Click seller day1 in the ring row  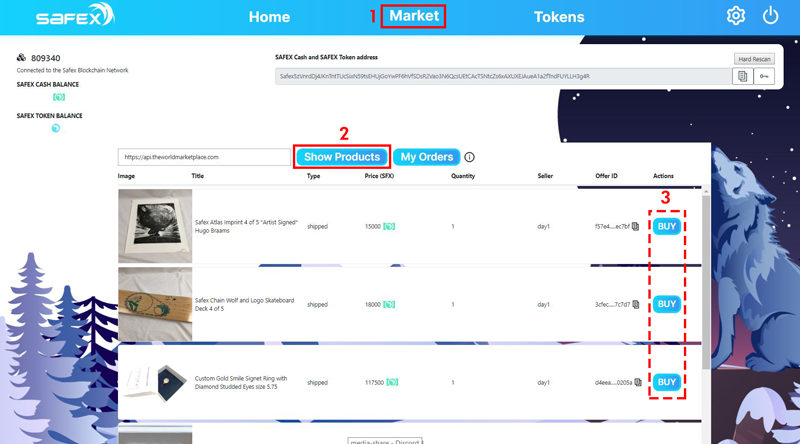click(543, 382)
